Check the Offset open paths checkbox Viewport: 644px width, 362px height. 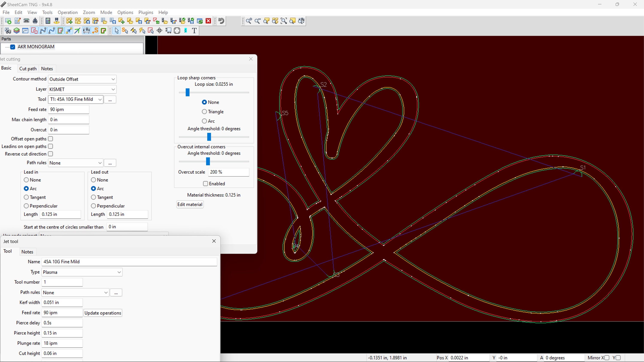coord(50,139)
